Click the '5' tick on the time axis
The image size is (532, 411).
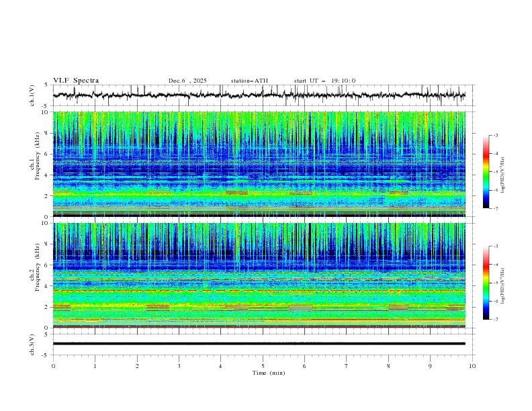point(263,366)
